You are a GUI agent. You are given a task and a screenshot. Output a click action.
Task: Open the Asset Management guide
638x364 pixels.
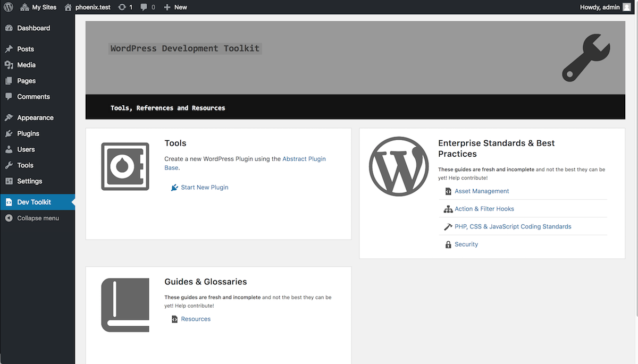coord(482,191)
